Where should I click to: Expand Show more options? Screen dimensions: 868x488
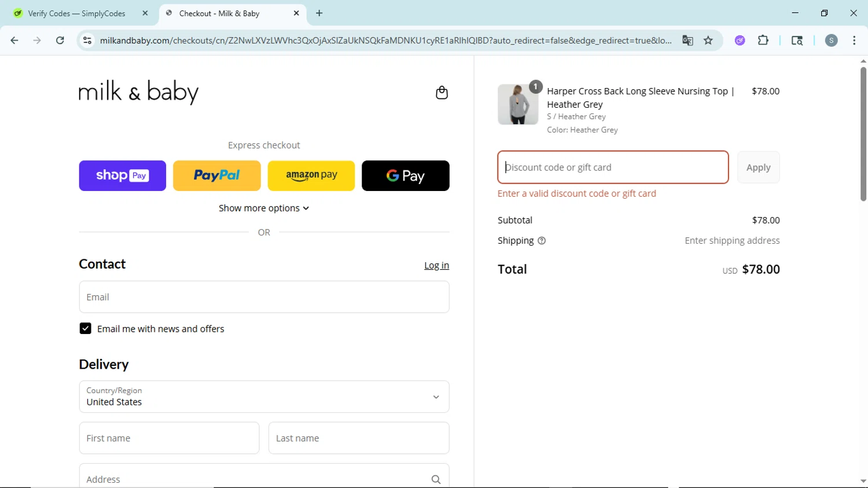(264, 208)
